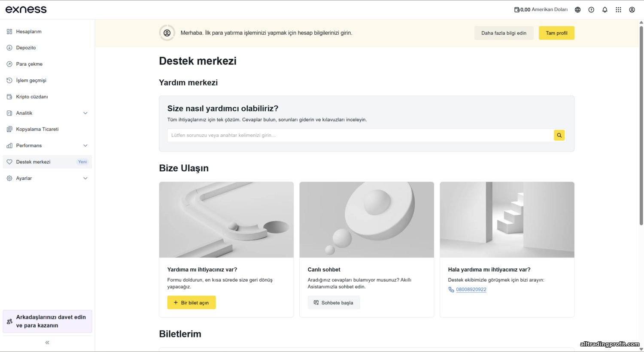The height and width of the screenshot is (352, 644).
Task: Open notifications bell icon
Action: point(605,9)
